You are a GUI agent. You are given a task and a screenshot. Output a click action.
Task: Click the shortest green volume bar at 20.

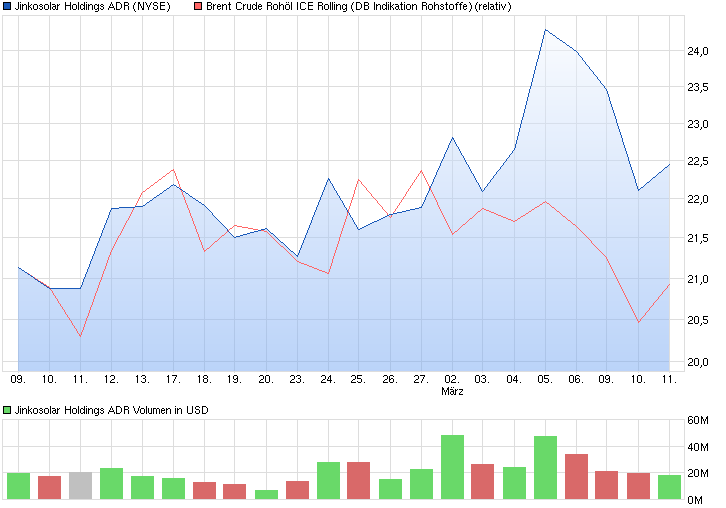tap(266, 494)
